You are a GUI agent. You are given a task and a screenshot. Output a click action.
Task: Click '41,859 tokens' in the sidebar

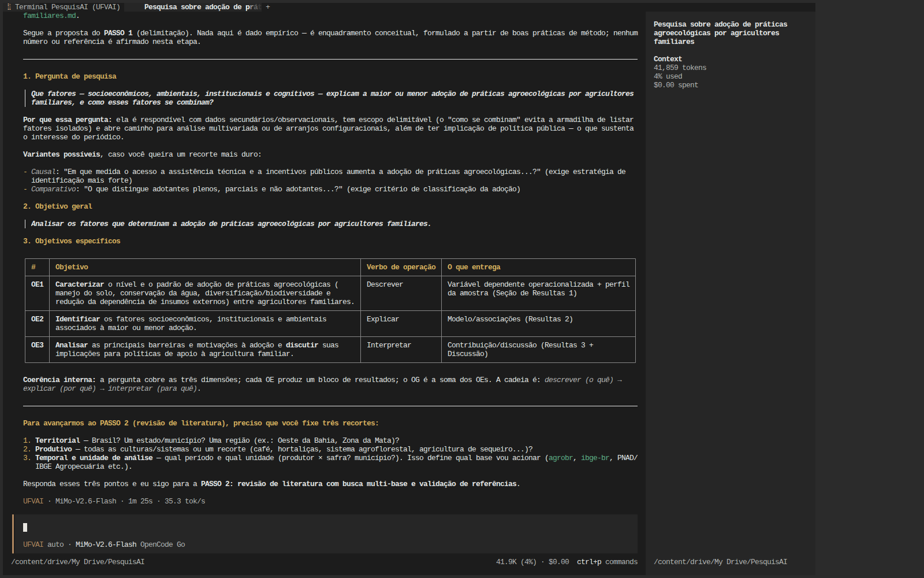(680, 68)
